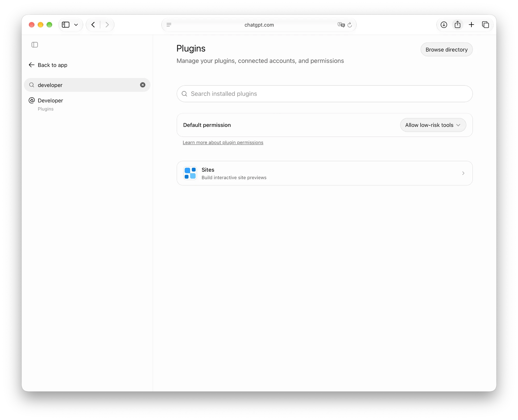Click Back to app
This screenshot has height=420, width=518.
point(48,65)
